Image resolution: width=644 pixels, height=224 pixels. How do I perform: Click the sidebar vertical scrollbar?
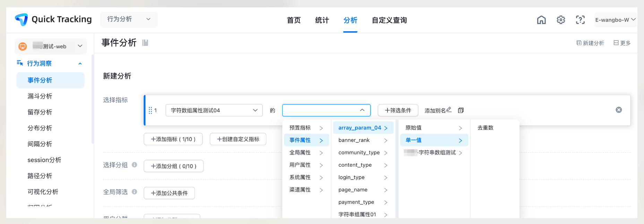[x=93, y=99]
